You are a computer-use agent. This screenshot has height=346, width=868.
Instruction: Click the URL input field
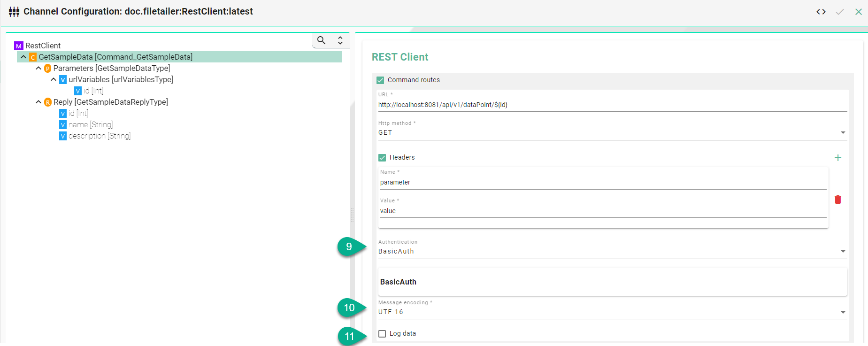point(610,105)
